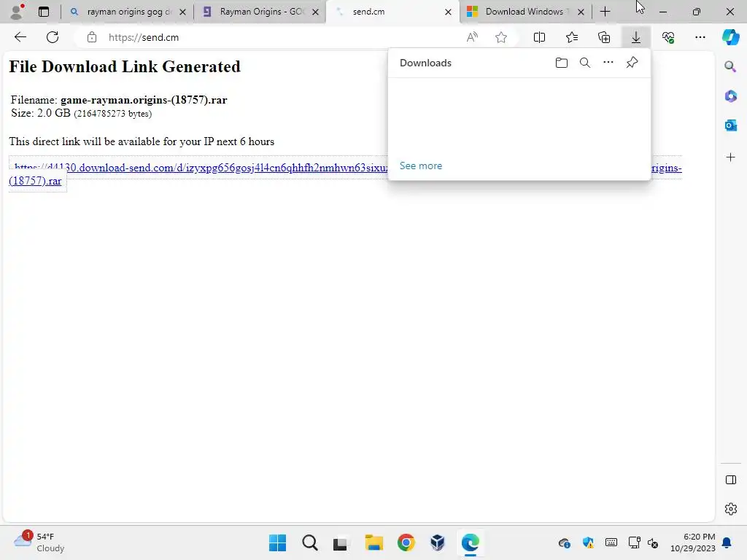Screen dimensions: 747x560
Task: Open a new browser tab
Action: [x=605, y=12]
